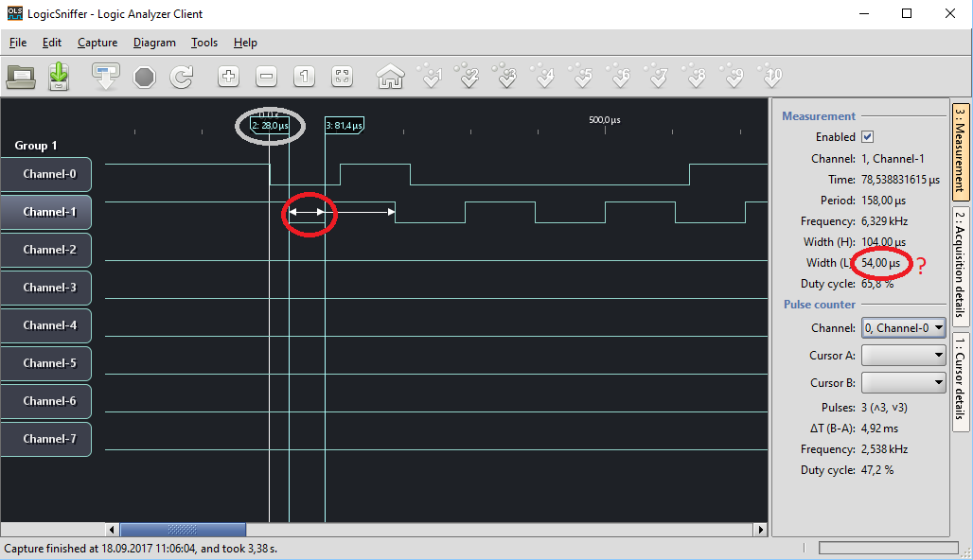The width and height of the screenshot is (973, 560).
Task: Click the Pulses value 3 (^3, v3)
Action: coord(884,408)
